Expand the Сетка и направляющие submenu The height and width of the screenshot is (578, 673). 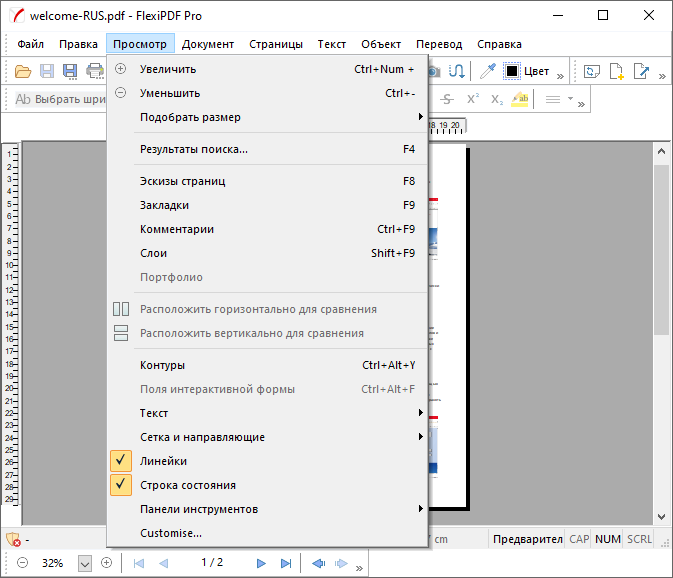(268, 437)
